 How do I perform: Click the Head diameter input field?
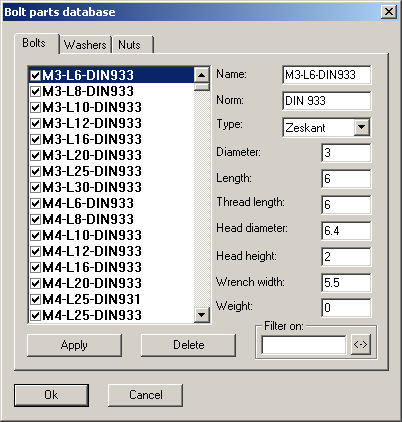tap(346, 231)
